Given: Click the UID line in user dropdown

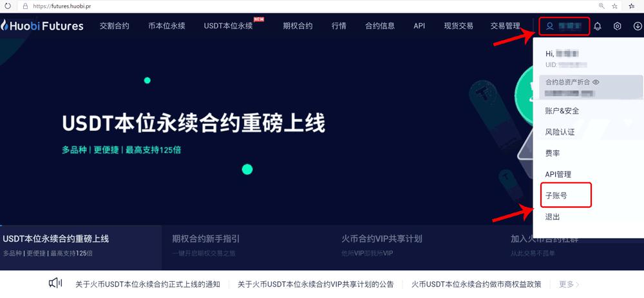Looking at the screenshot, I should (566, 65).
